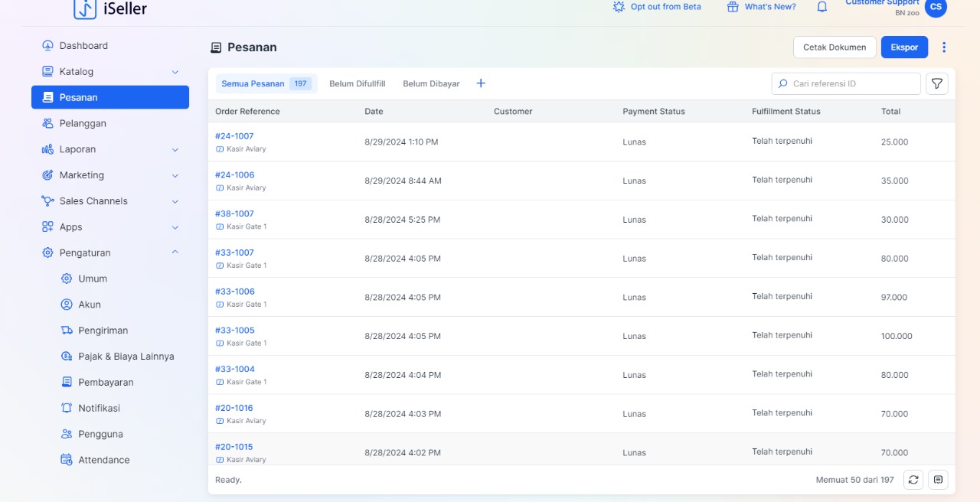Click the Pajak & Biaya Lainnya icon

pyautogui.click(x=67, y=357)
